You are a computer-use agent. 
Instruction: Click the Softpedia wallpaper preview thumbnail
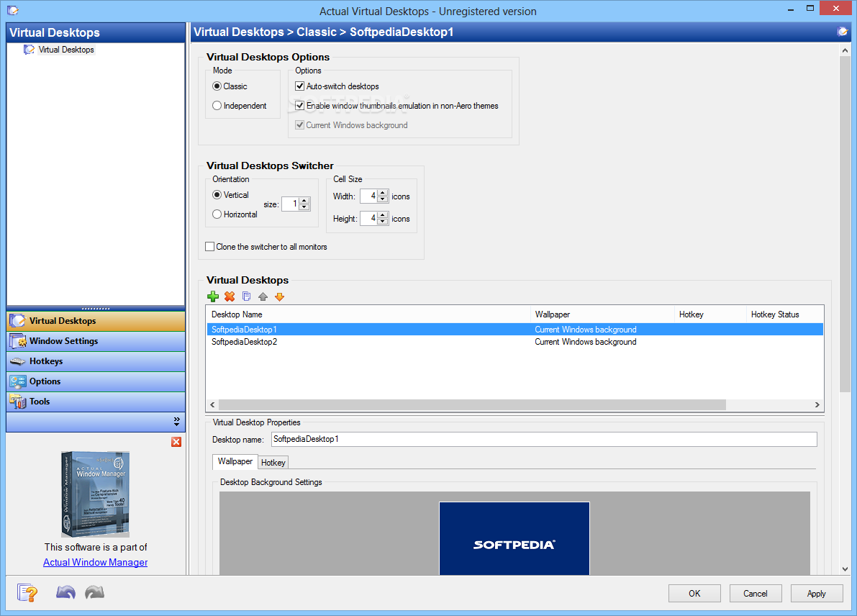[514, 538]
